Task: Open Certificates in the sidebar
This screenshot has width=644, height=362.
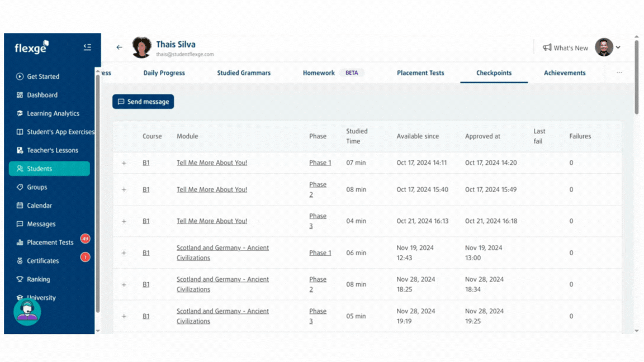Action: tap(42, 261)
